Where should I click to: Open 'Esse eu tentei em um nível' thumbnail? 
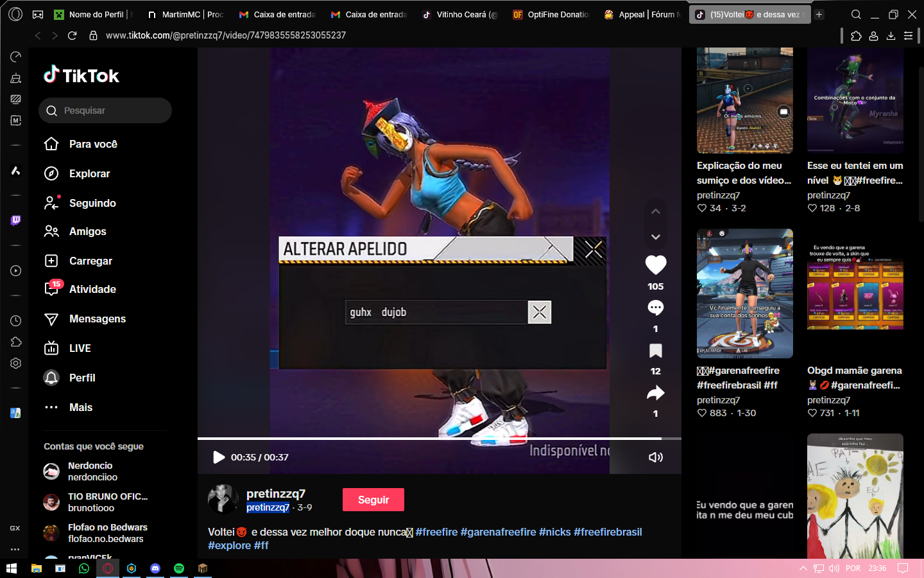(x=855, y=100)
